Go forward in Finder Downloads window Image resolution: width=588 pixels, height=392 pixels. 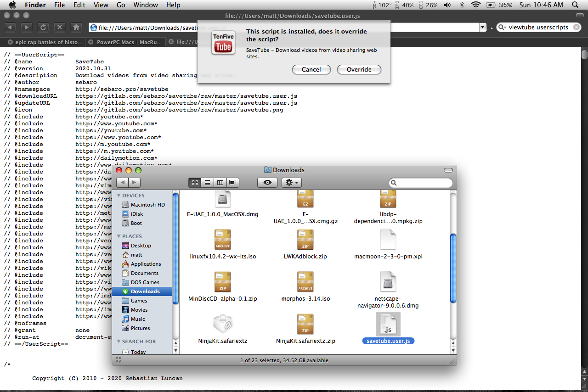coord(134,183)
